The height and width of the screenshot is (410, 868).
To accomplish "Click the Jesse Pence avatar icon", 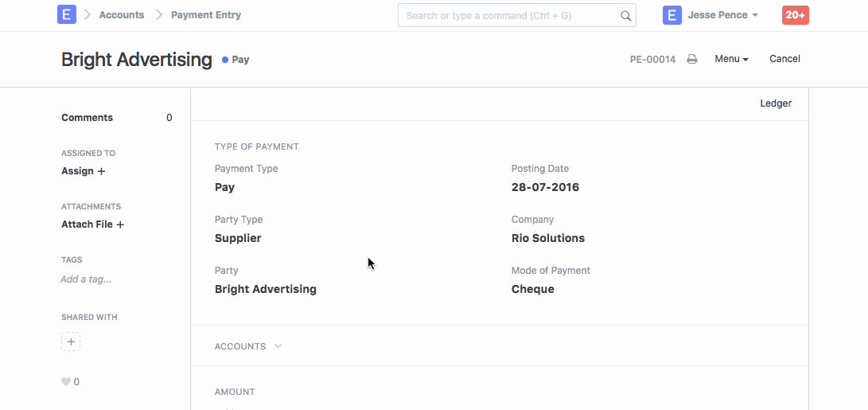I will tap(672, 15).
